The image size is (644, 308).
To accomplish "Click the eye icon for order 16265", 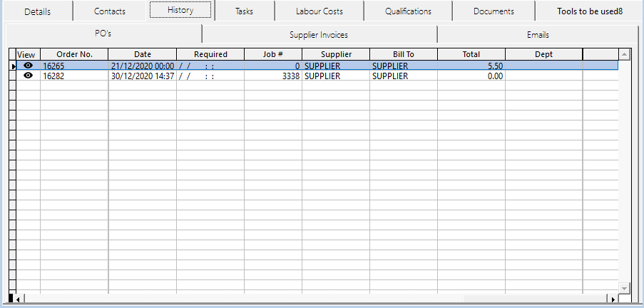I will [28, 65].
